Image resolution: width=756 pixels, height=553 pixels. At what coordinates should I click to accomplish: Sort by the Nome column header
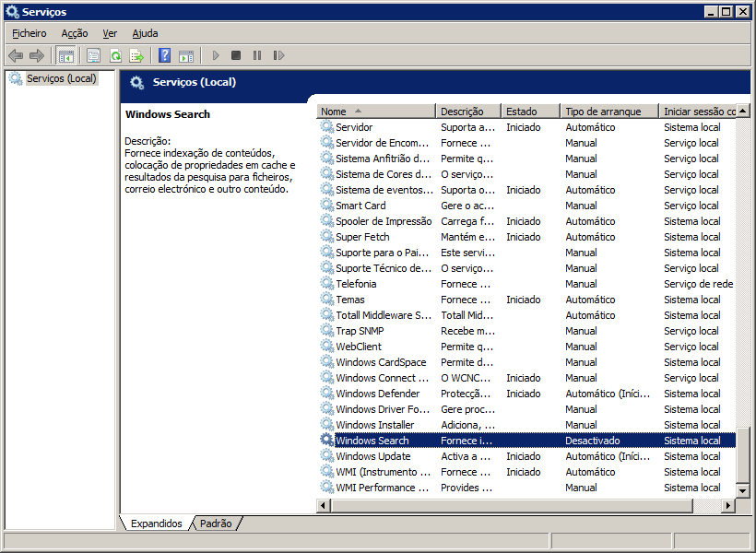tap(376, 112)
